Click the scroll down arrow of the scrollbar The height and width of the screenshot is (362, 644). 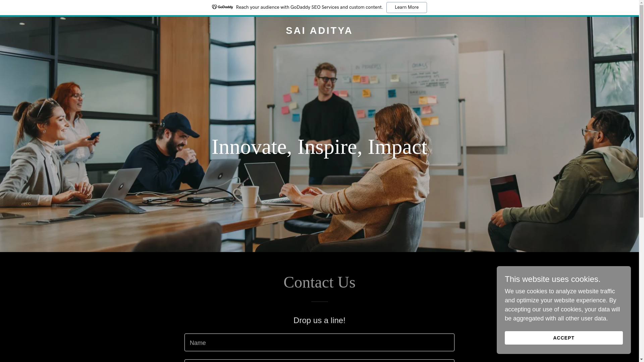(x=641, y=359)
